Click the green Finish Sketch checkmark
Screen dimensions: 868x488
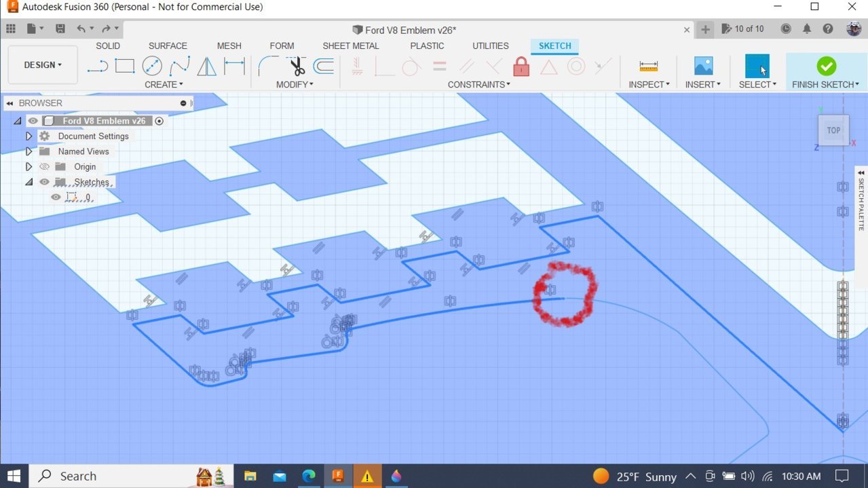point(826,66)
